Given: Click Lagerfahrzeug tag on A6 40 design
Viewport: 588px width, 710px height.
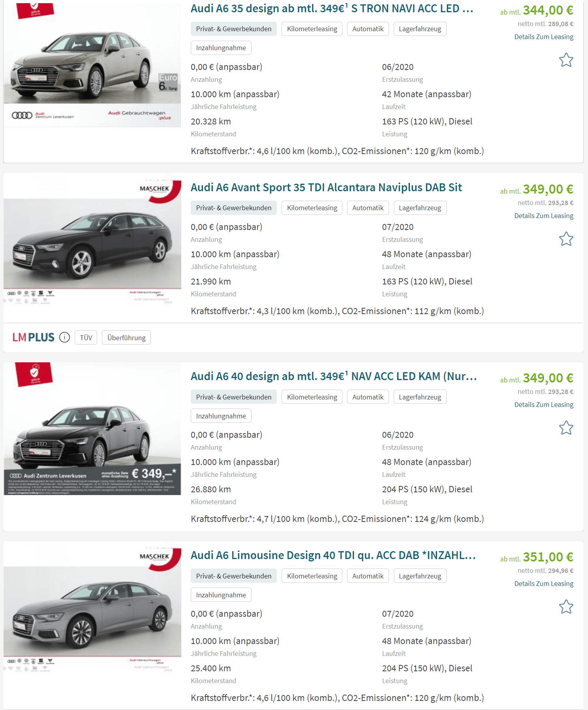Looking at the screenshot, I should point(420,397).
